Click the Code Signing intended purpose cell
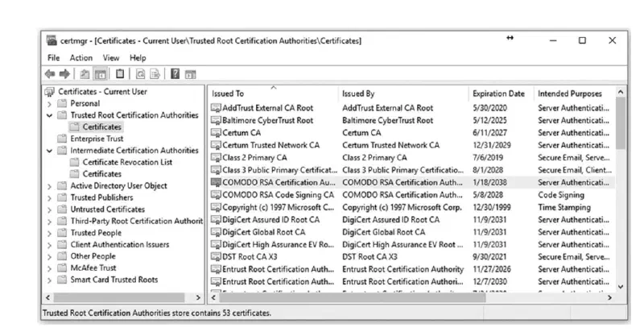The width and height of the screenshot is (644, 332). coord(561,195)
